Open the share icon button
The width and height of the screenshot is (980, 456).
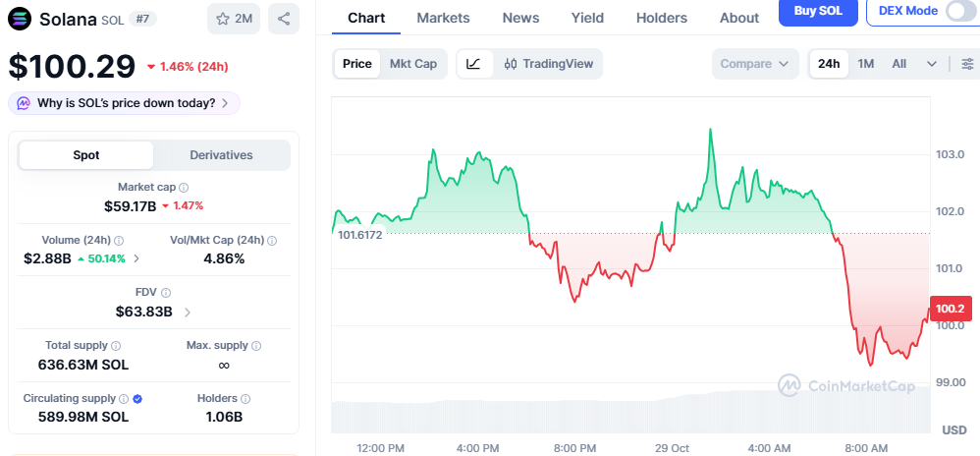click(x=284, y=19)
